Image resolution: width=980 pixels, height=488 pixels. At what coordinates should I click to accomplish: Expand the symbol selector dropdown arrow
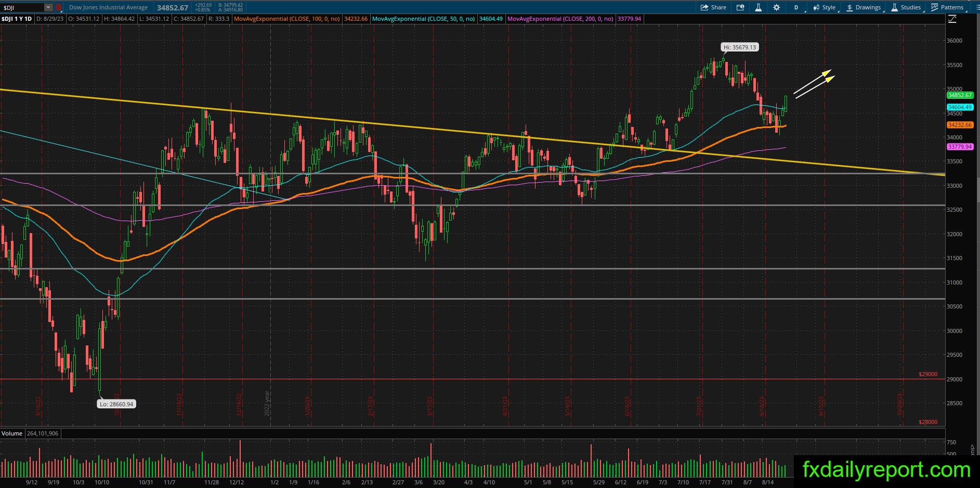48,8
